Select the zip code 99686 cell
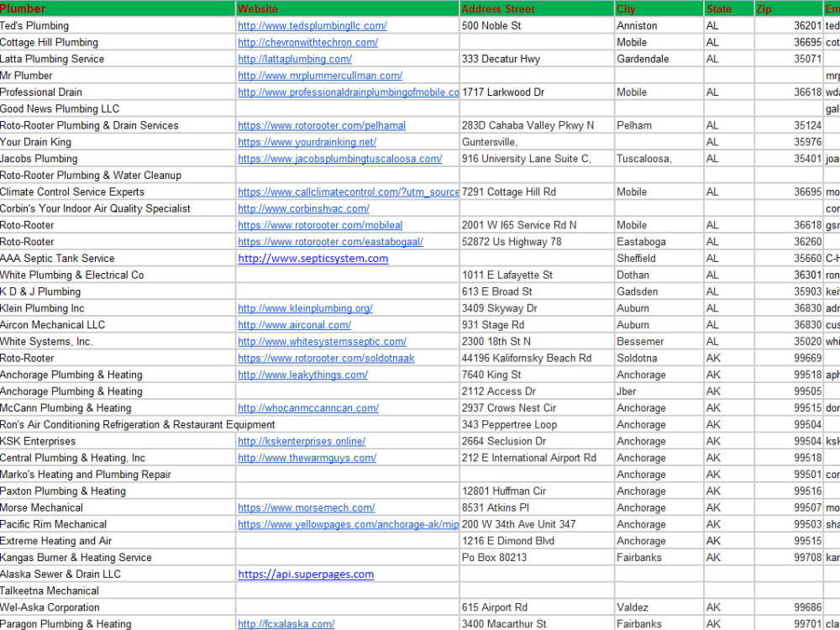The image size is (840, 630). coord(789,607)
